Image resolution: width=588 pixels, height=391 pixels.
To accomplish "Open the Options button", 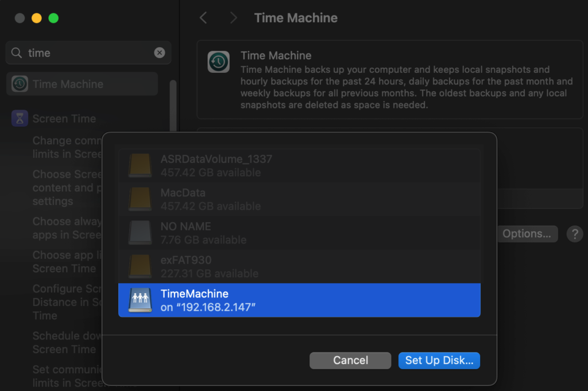I will (527, 234).
